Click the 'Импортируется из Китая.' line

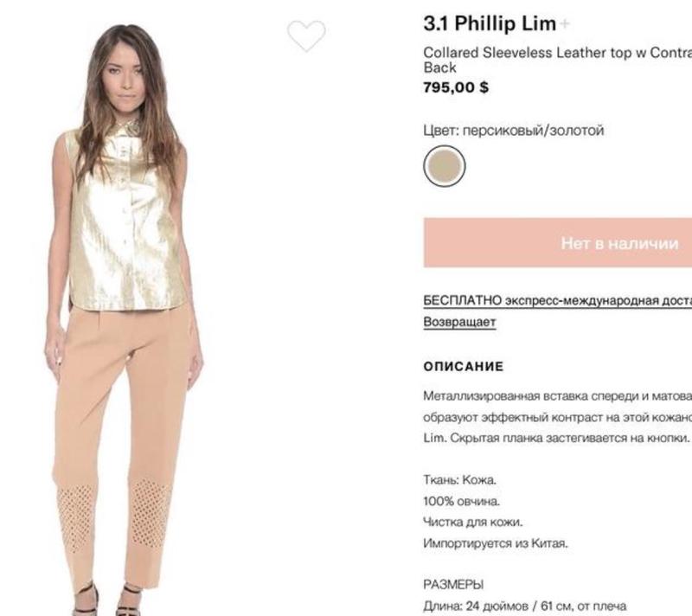[x=496, y=543]
